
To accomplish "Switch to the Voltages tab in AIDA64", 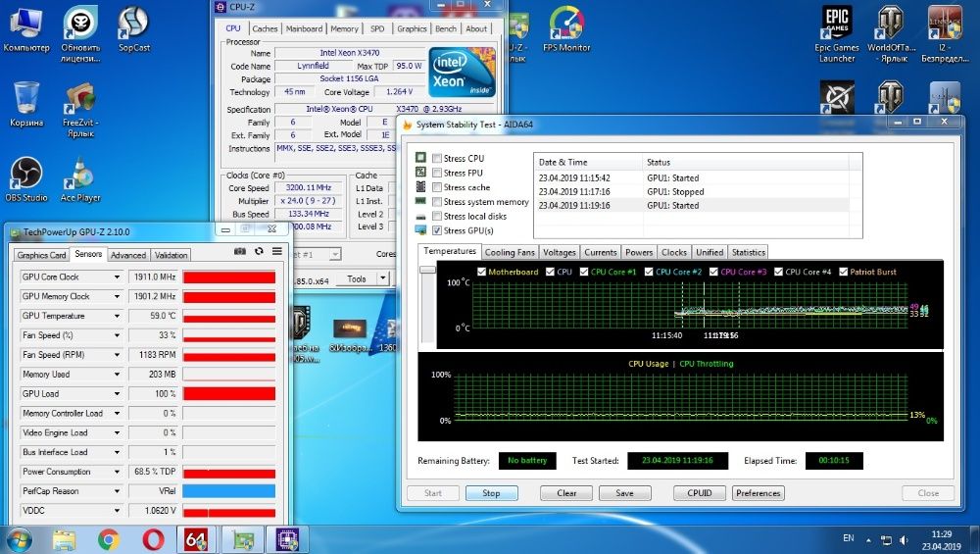I will point(559,252).
